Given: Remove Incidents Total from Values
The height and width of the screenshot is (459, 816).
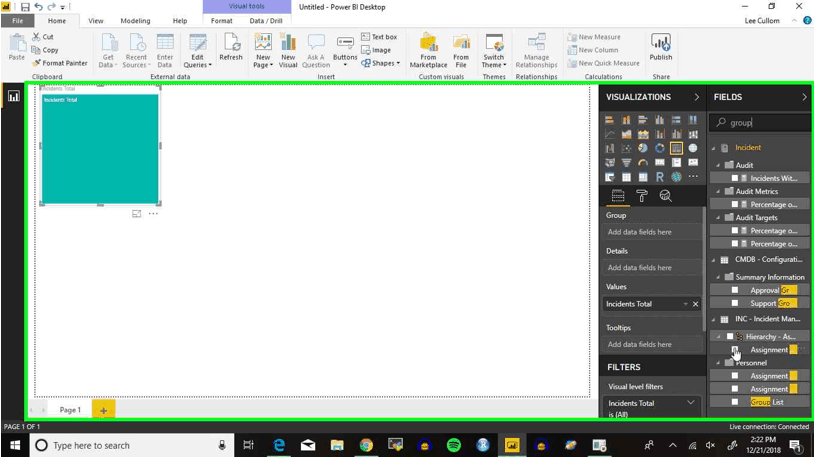Looking at the screenshot, I should pyautogui.click(x=695, y=304).
